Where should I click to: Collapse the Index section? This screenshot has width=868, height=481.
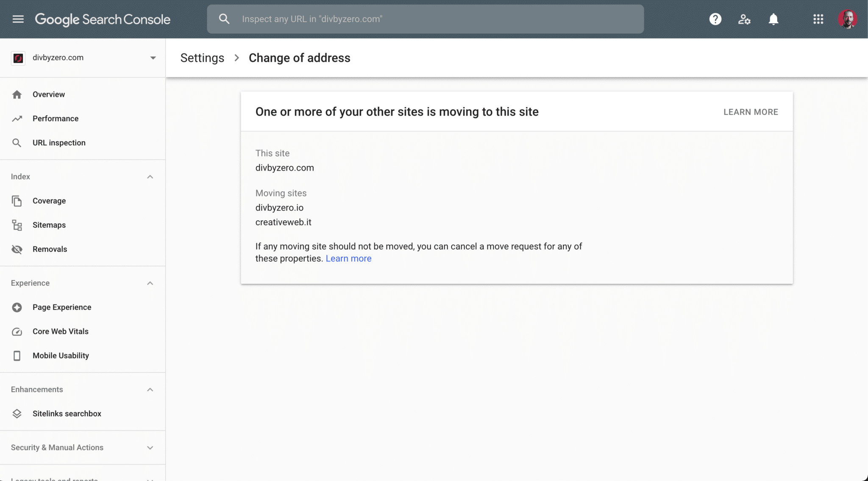(150, 177)
